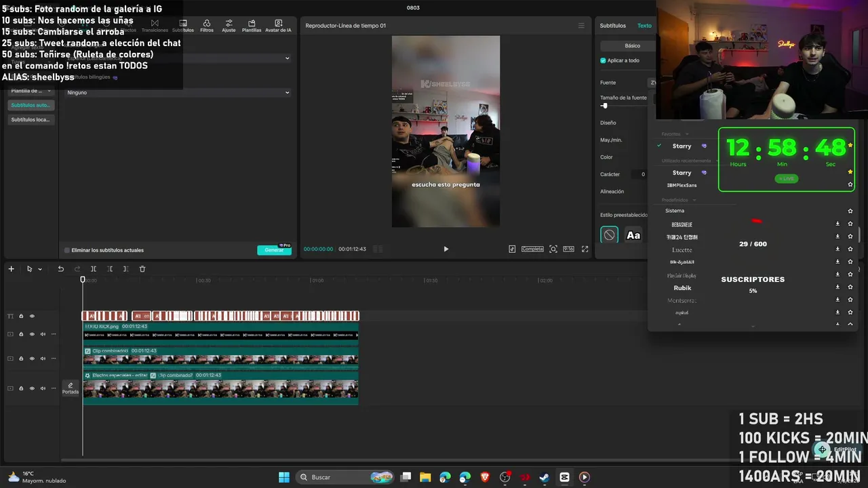Delete the selected timeline clip
The height and width of the screenshot is (488, 868).
[142, 269]
